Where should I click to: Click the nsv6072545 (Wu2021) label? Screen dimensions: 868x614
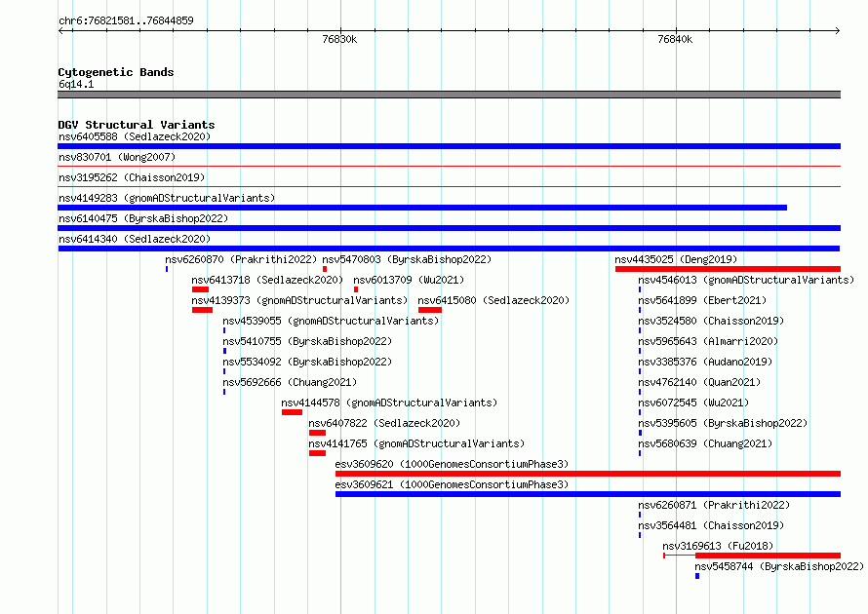pos(693,403)
